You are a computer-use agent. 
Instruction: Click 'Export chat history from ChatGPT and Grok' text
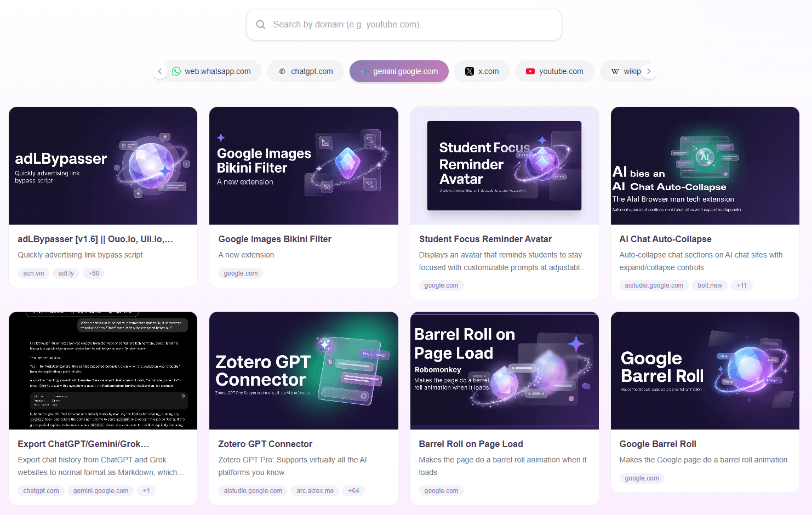coord(101,466)
